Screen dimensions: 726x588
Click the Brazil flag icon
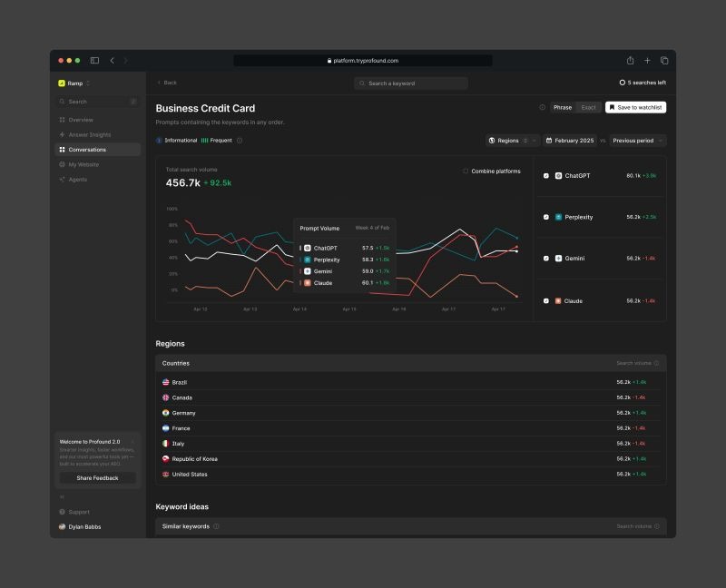click(x=166, y=382)
